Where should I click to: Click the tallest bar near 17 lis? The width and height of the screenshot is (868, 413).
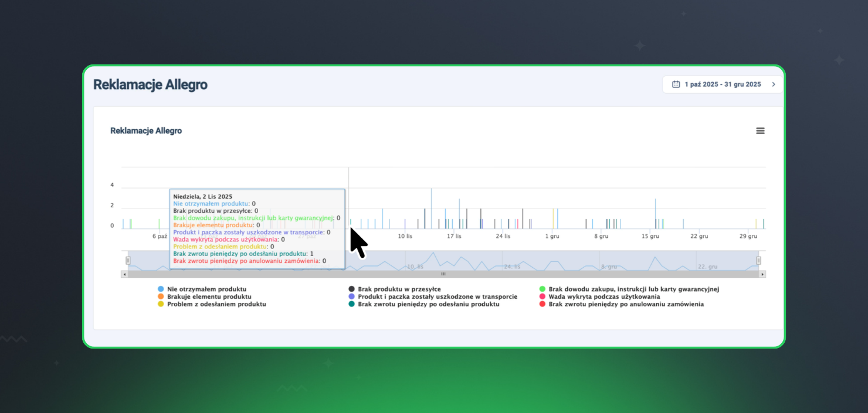432,209
